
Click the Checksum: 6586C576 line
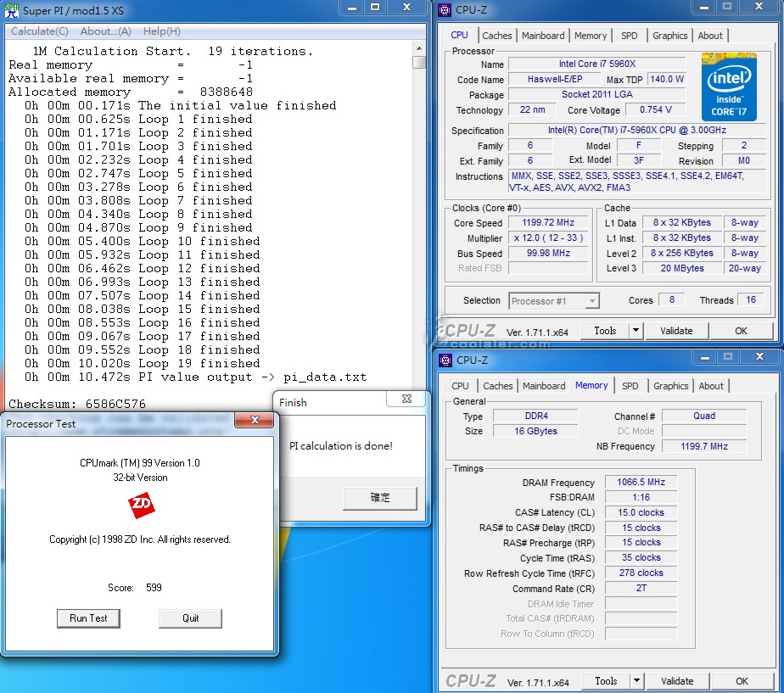click(x=77, y=404)
